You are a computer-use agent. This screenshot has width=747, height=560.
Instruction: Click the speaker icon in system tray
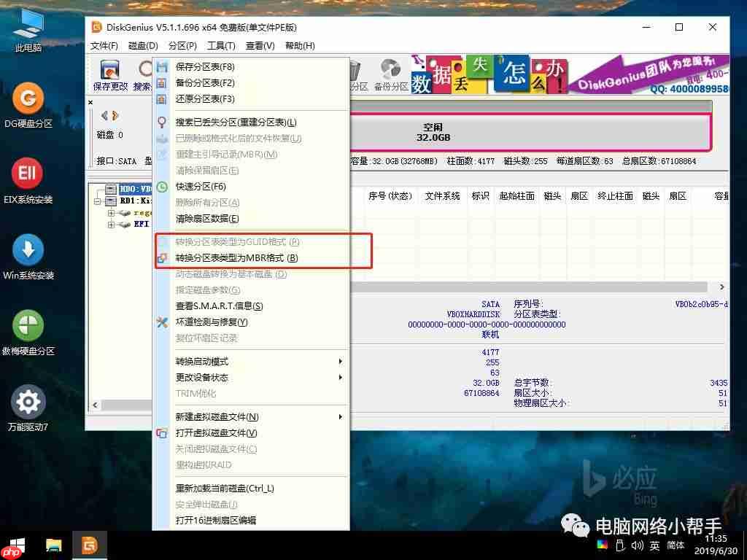tap(637, 545)
